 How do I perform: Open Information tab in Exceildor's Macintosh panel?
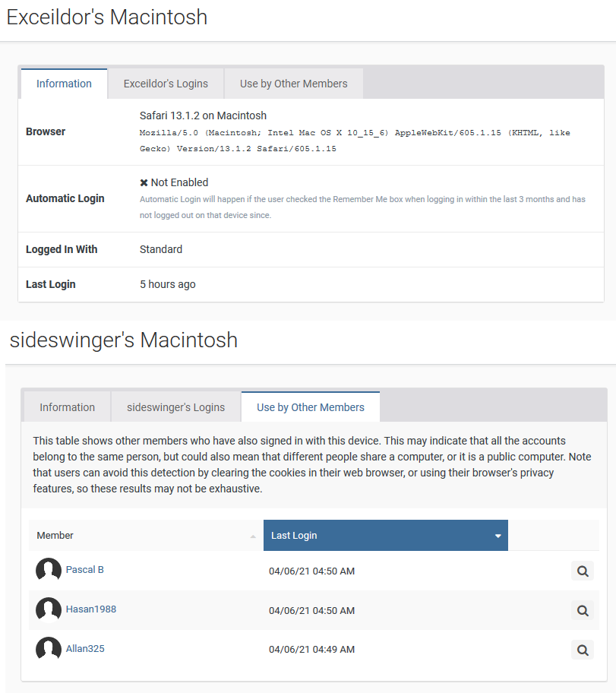pos(64,84)
